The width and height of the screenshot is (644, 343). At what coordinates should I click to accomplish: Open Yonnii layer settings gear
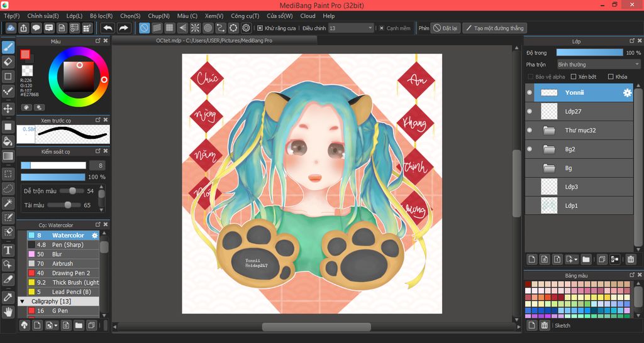627,93
